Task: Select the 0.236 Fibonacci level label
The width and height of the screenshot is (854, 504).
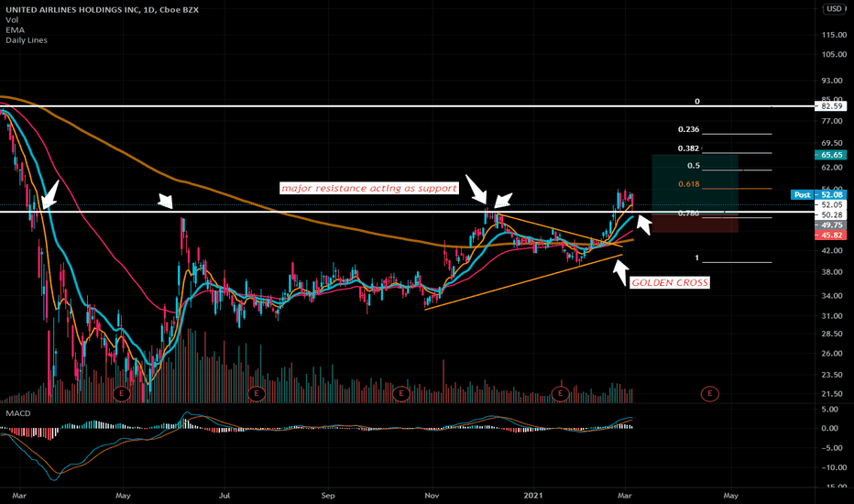Action: pyautogui.click(x=688, y=130)
